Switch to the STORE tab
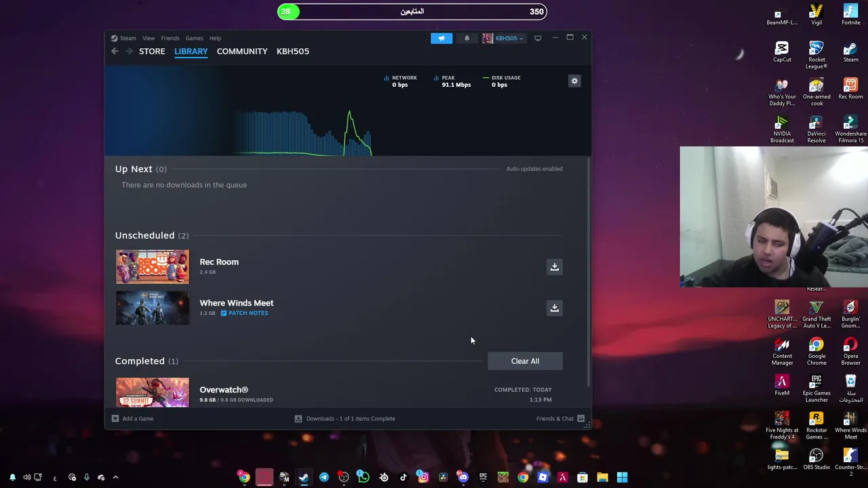Screen dimensions: 868x488 (x=152, y=51)
